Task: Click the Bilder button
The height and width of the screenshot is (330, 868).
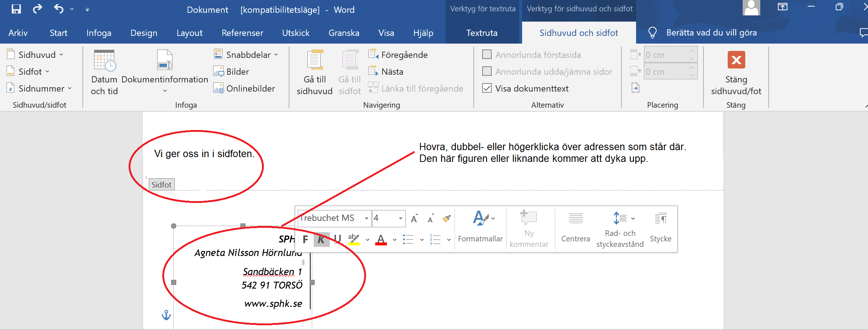Action: pos(231,71)
